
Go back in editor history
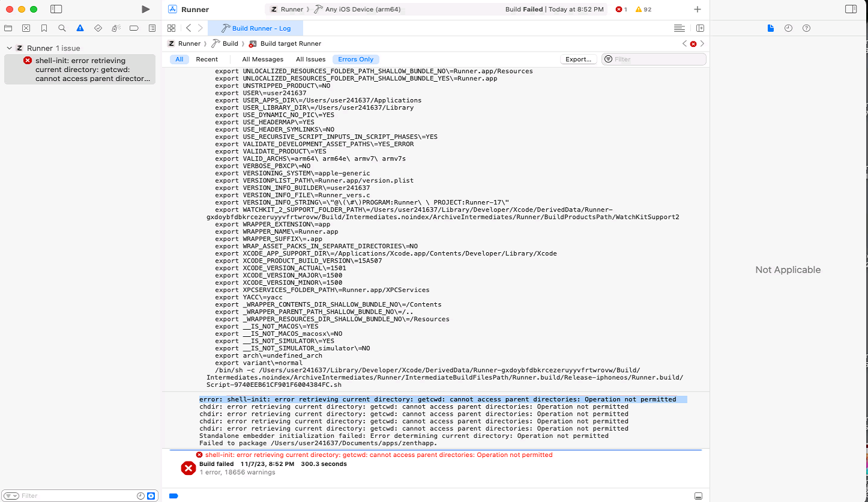(188, 28)
